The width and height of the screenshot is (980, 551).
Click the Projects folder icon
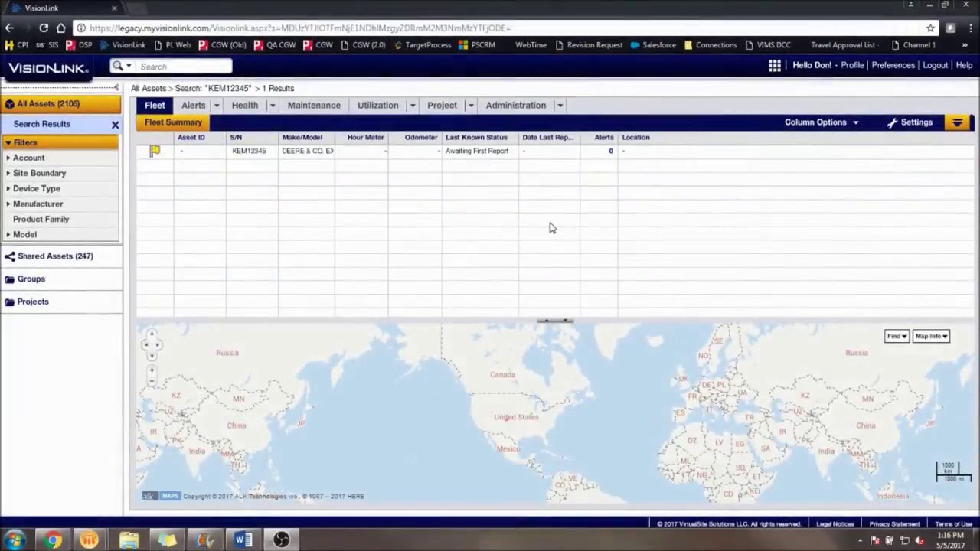click(x=9, y=302)
